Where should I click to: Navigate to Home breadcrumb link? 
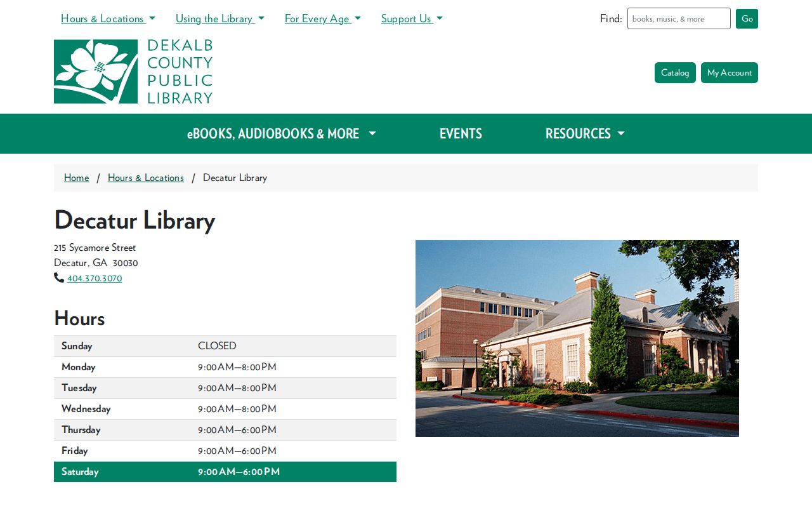pos(76,178)
